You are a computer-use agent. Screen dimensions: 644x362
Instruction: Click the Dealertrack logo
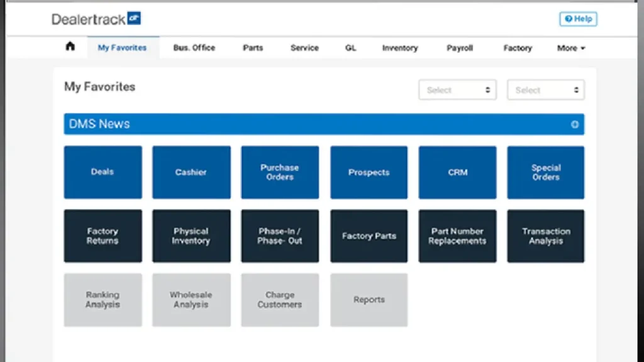(96, 19)
